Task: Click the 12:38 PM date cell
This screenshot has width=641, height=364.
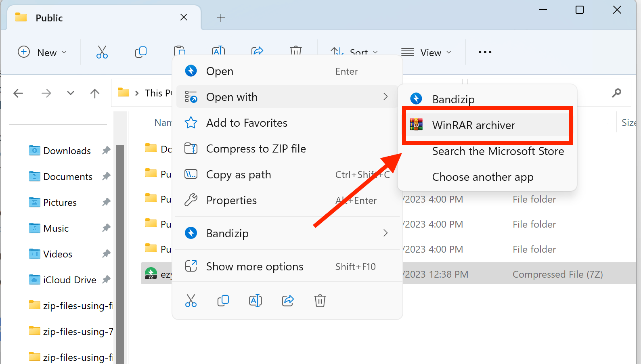Action: click(x=436, y=274)
